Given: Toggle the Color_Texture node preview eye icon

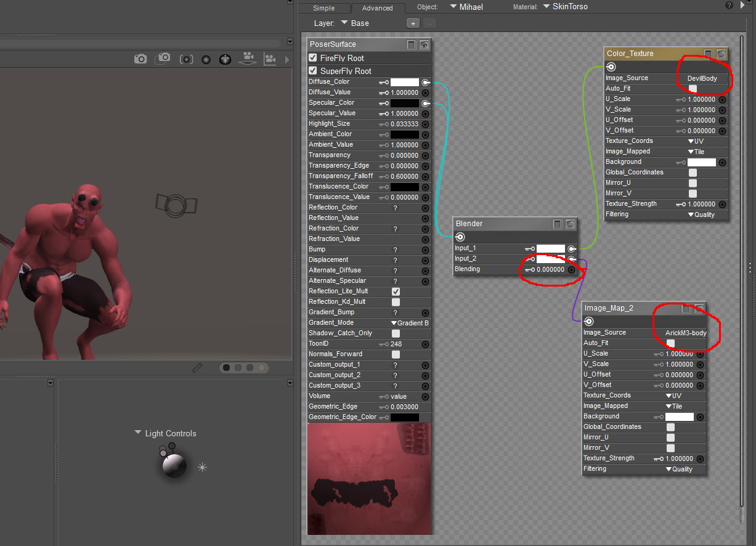Looking at the screenshot, I should pyautogui.click(x=721, y=54).
